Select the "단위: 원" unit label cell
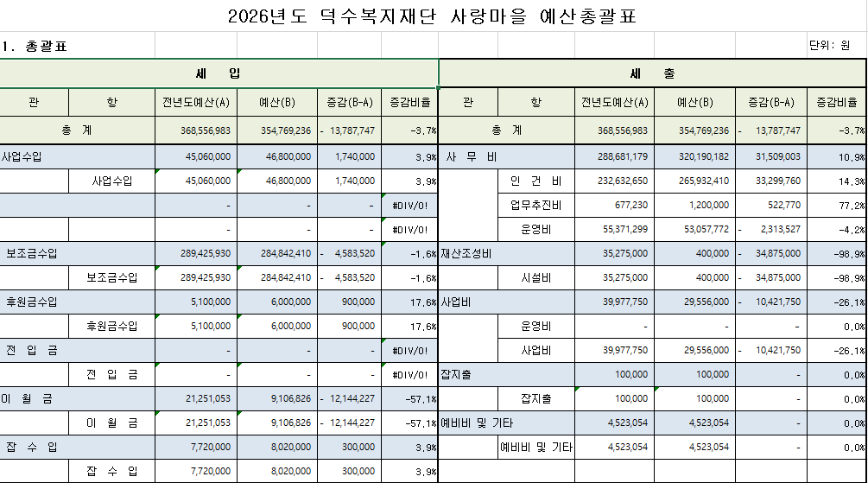The image size is (868, 483). point(836,46)
